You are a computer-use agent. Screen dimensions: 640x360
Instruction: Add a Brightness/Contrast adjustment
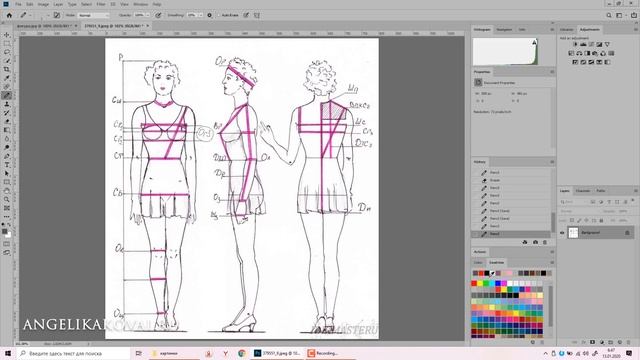click(x=575, y=44)
